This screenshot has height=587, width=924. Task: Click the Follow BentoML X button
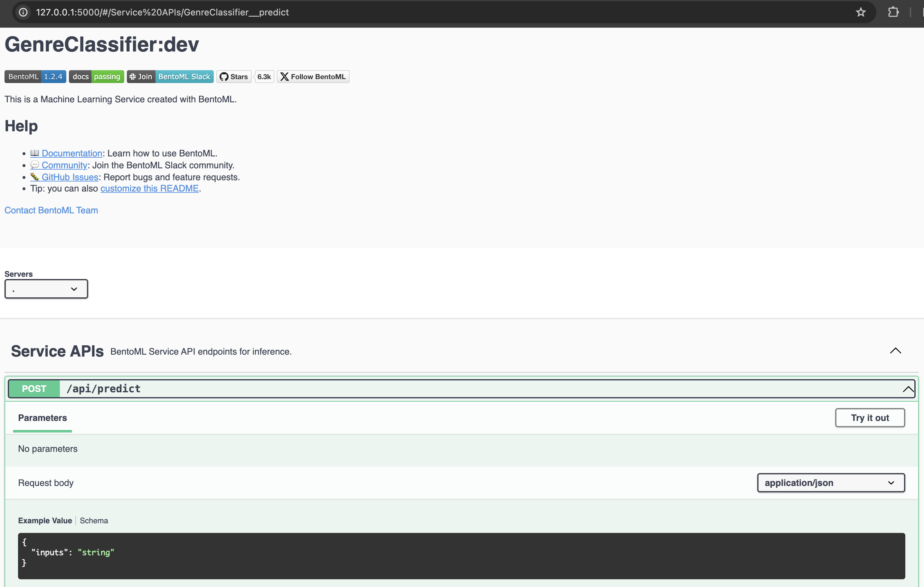tap(313, 77)
